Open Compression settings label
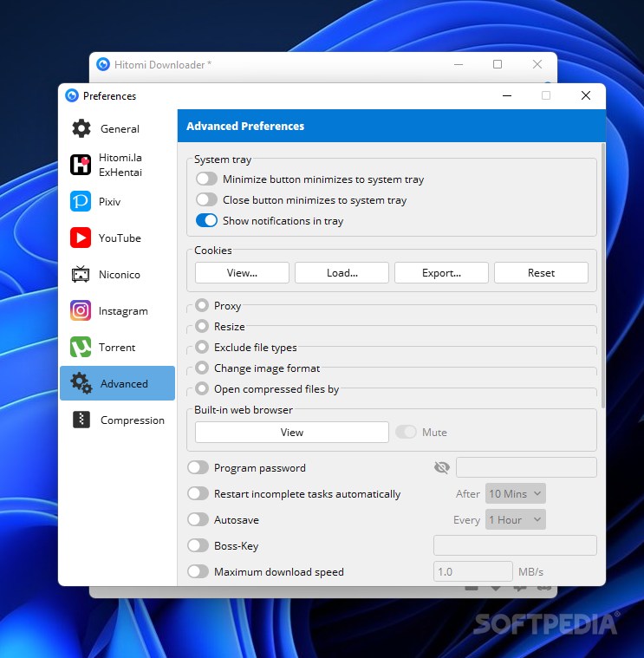The image size is (644, 658). coord(132,420)
